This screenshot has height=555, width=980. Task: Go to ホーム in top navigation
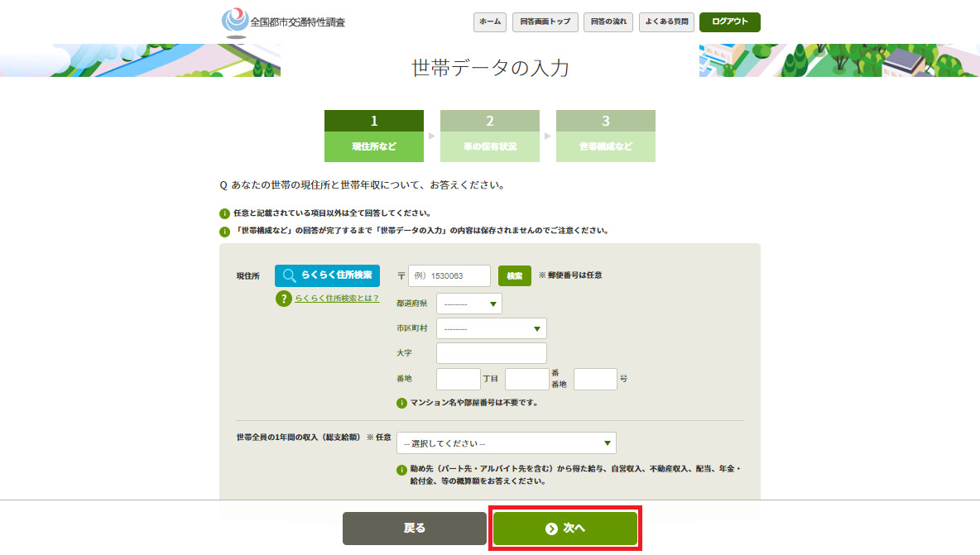tap(490, 22)
